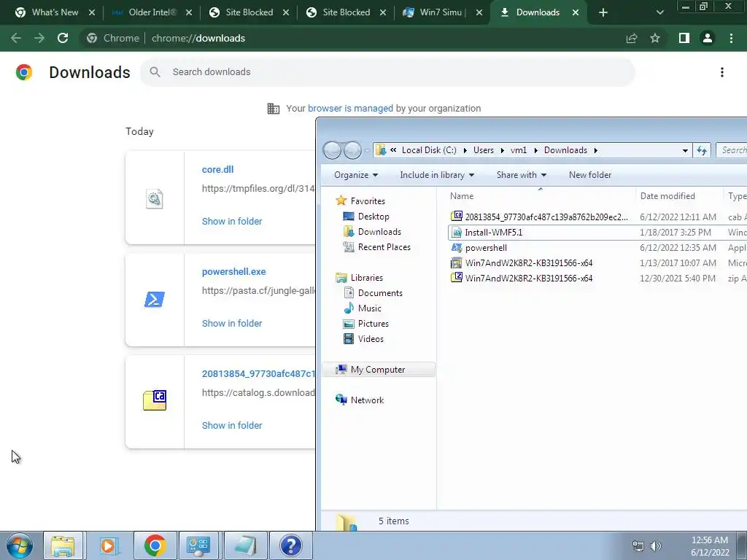
Task: Select My Computer in navigation pane
Action: (378, 370)
